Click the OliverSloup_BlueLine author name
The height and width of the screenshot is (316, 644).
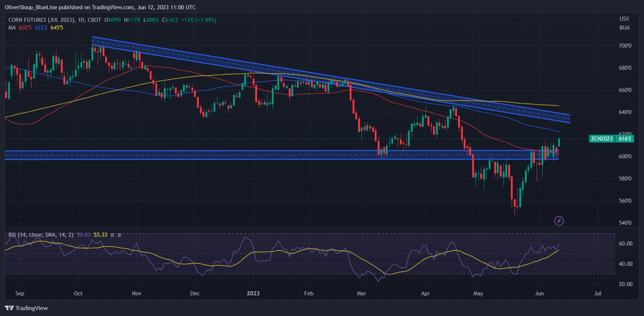point(31,7)
